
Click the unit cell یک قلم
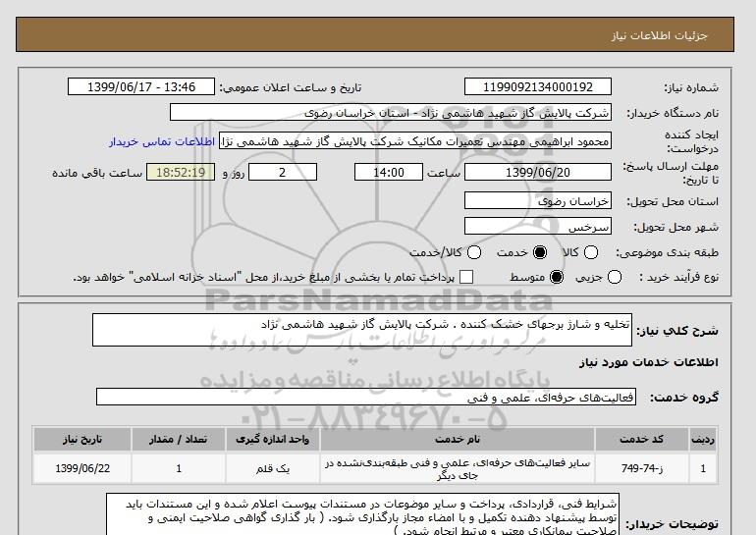[272, 468]
